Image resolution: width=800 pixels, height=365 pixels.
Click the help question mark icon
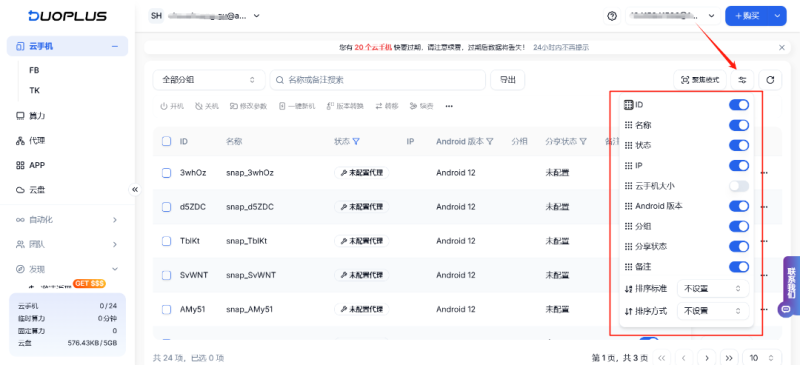(x=612, y=16)
